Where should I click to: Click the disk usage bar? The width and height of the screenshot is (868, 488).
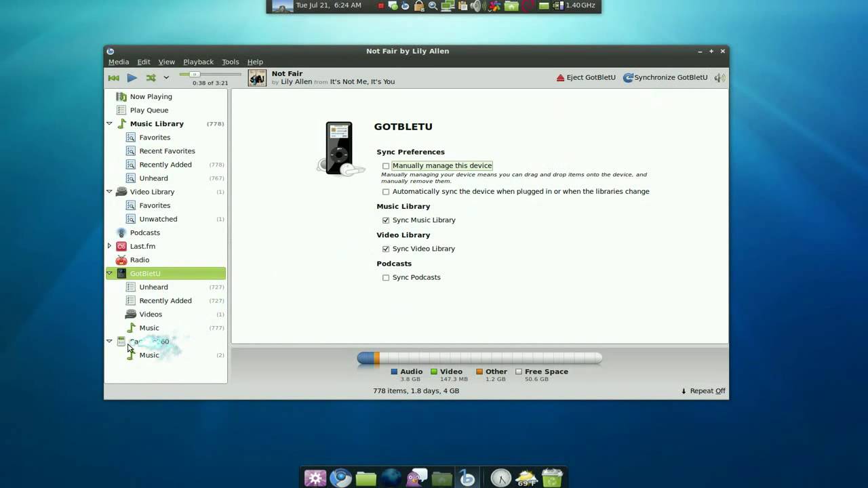tap(479, 358)
